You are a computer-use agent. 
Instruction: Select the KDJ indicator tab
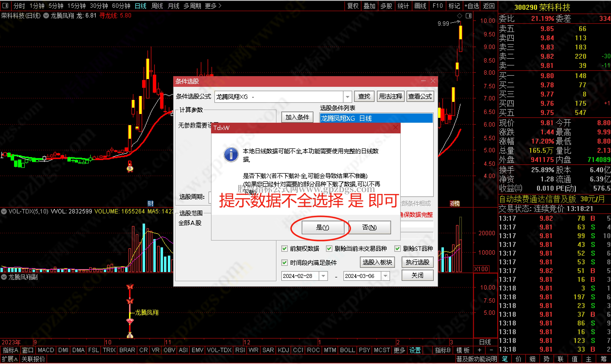point(283,350)
